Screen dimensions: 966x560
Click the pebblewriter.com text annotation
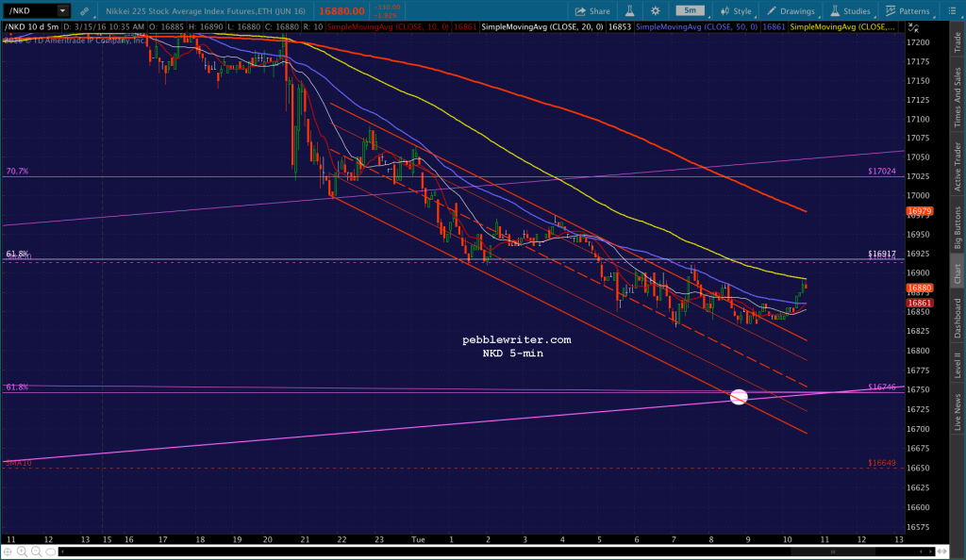tap(517, 339)
